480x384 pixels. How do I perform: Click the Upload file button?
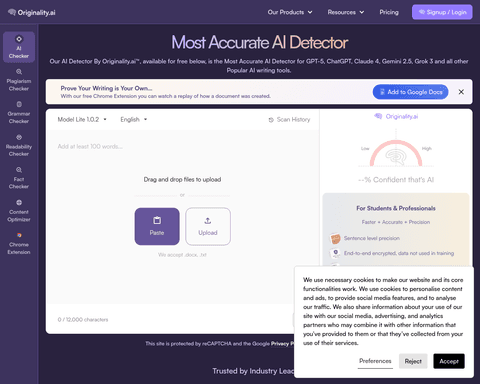tap(208, 226)
